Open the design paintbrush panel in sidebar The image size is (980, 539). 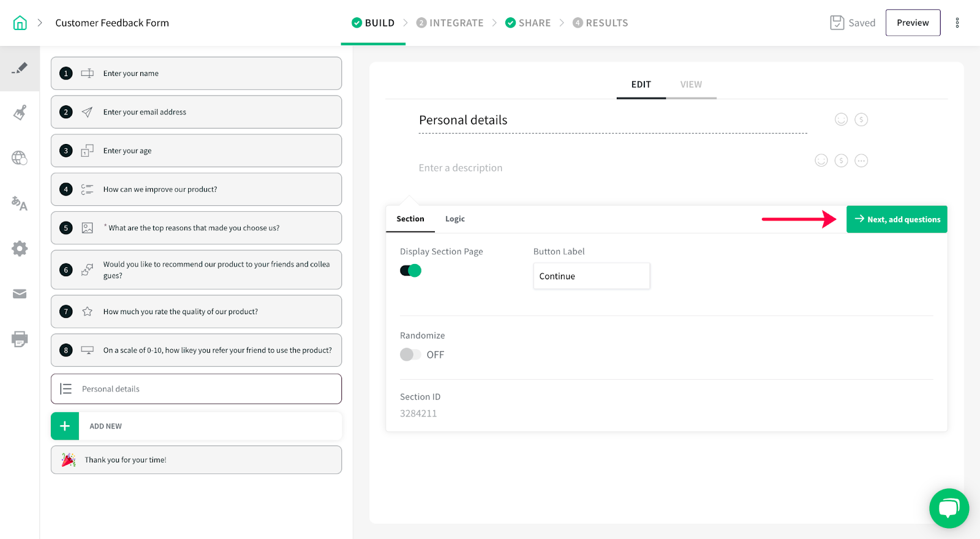(20, 113)
